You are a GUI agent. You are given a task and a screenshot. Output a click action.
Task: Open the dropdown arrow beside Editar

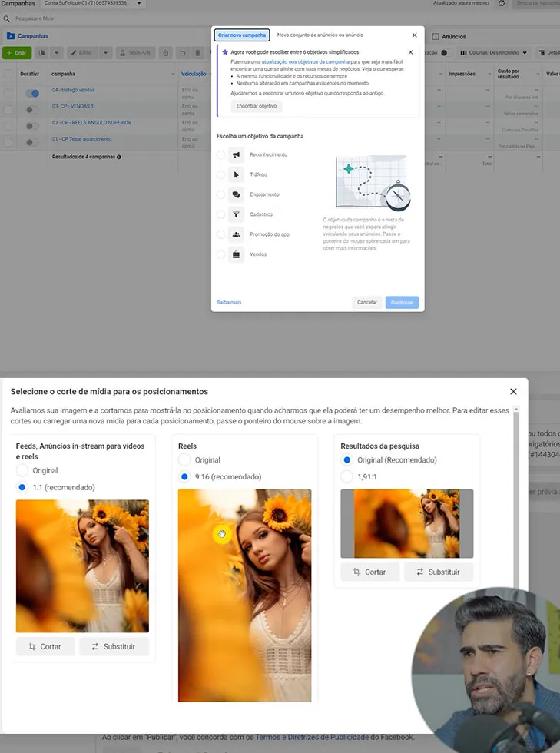[x=106, y=53]
